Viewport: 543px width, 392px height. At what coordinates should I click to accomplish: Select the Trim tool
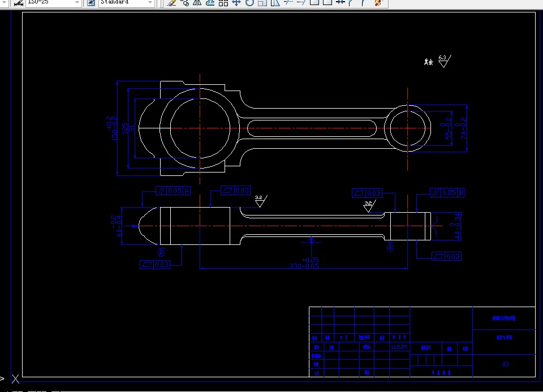click(288, 3)
